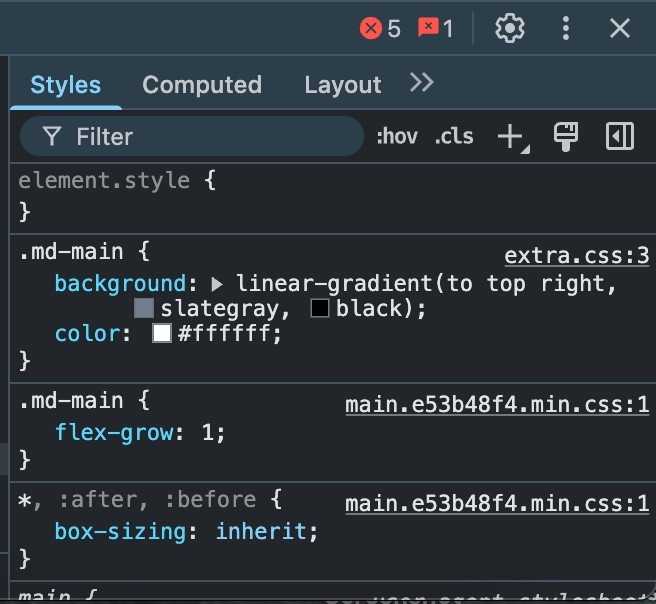656x604 pixels.
Task: Switch to the Computed tab
Action: point(202,85)
